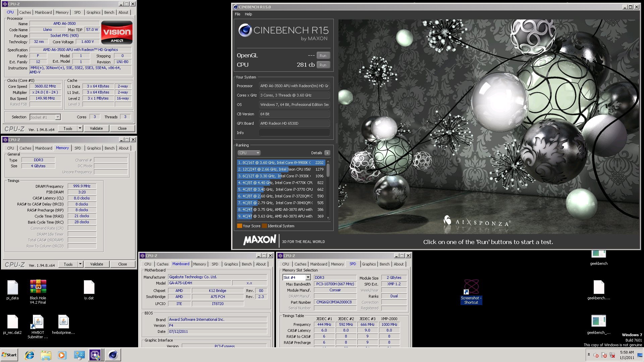Click Show desktop strip at taskbar end
This screenshot has height=362, width=644.
click(640, 355)
